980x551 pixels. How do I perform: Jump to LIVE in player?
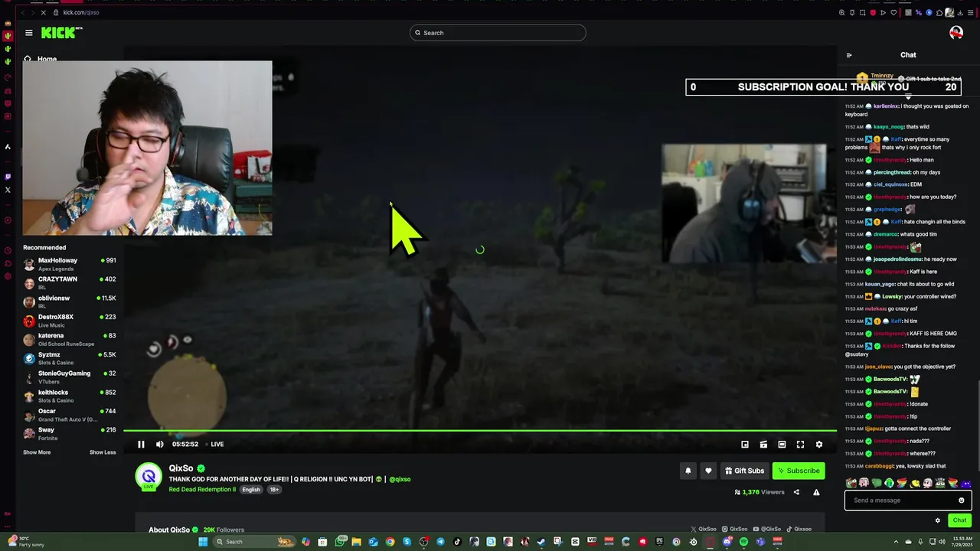[214, 444]
